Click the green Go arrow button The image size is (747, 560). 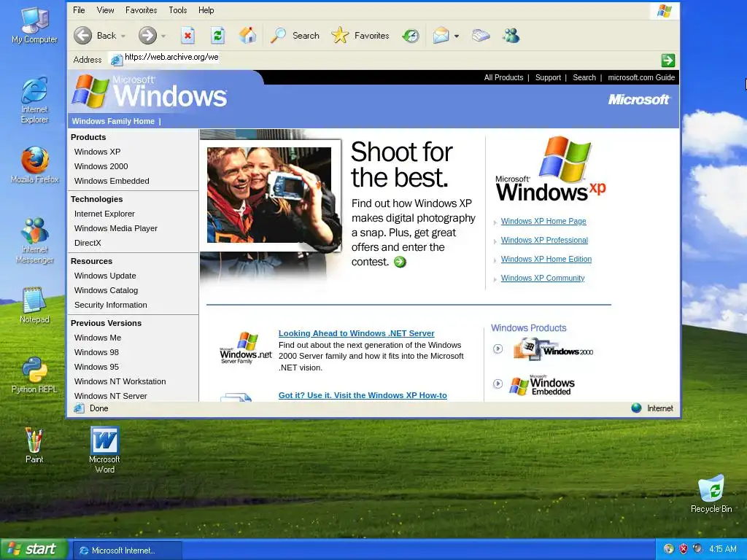tap(668, 60)
